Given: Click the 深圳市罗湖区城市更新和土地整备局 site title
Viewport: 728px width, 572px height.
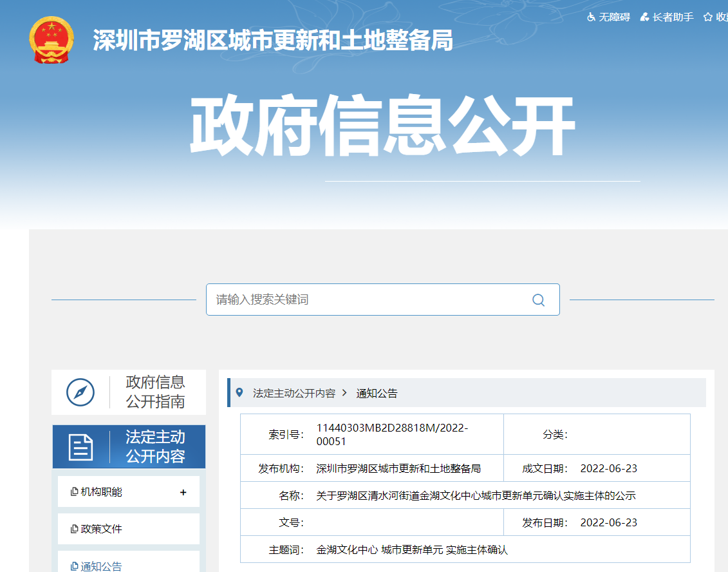Looking at the screenshot, I should tap(273, 41).
